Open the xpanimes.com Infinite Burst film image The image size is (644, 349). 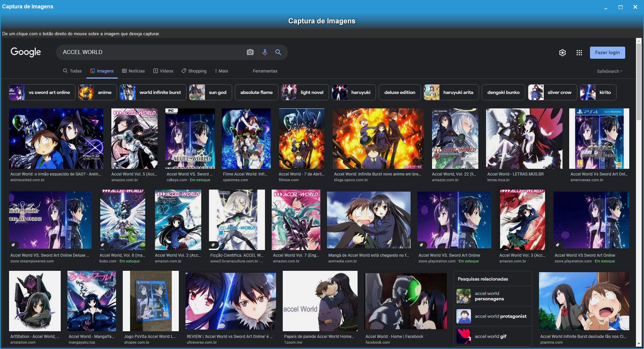tap(246, 139)
